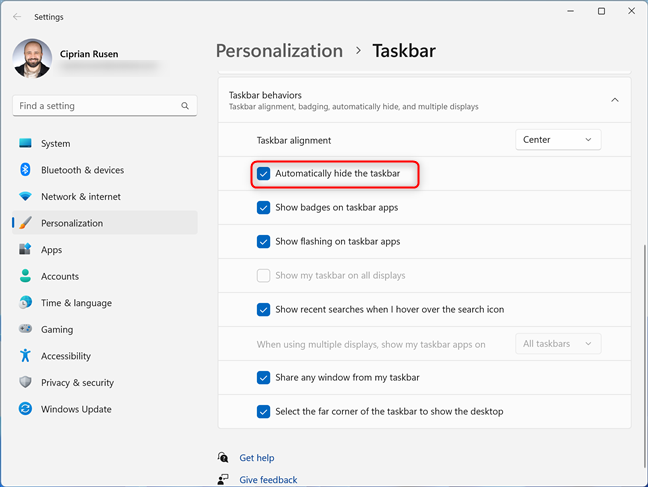Click the Ciprian Rusen account name
648x487 pixels.
click(89, 54)
